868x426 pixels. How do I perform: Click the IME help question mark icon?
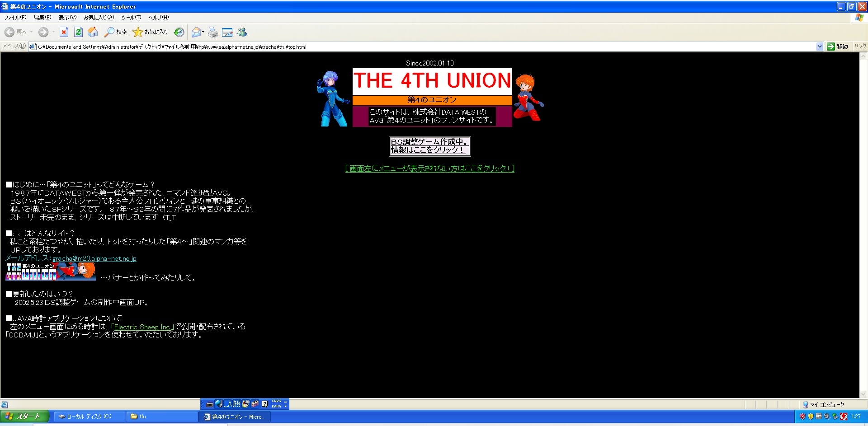(x=265, y=404)
